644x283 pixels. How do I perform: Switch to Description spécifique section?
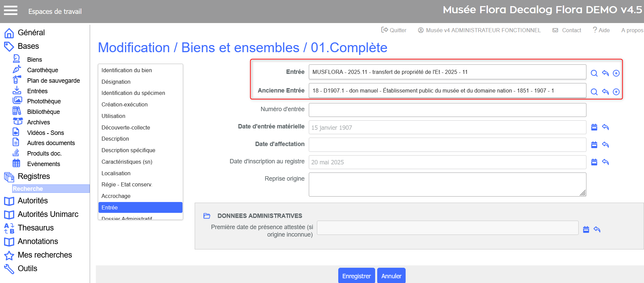pos(128,150)
